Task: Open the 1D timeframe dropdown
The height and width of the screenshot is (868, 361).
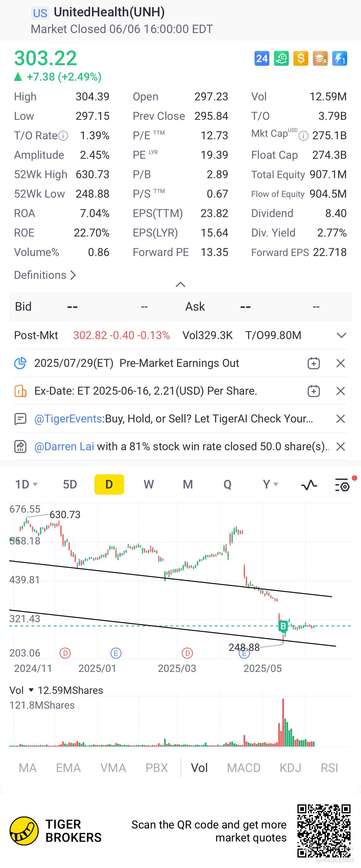Action: (x=26, y=484)
